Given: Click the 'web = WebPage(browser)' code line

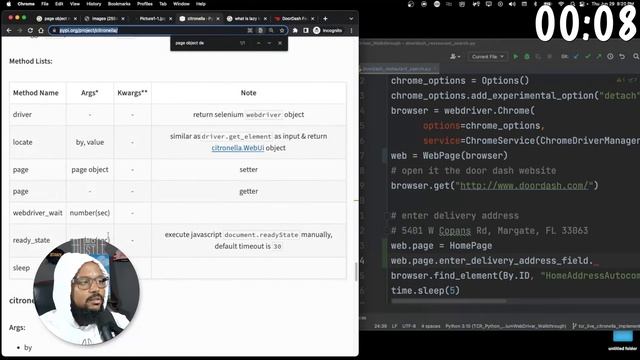Looking at the screenshot, I should point(449,156).
